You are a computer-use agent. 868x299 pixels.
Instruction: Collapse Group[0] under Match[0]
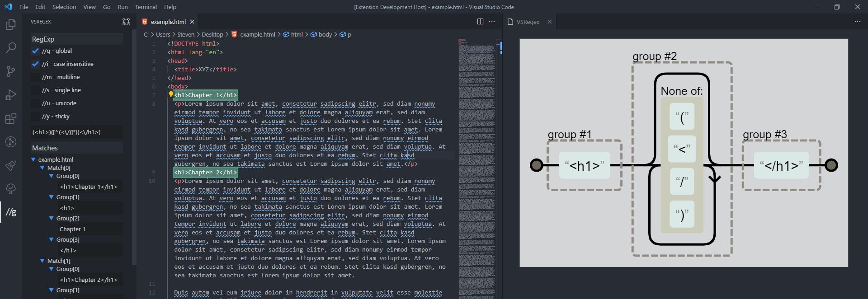pos(52,176)
